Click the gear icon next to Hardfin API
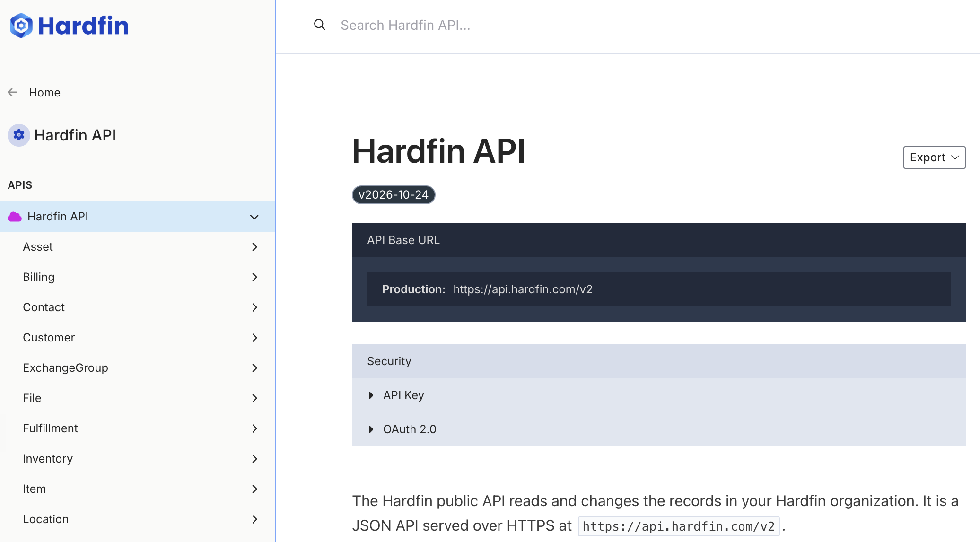This screenshot has height=542, width=980. (x=19, y=135)
